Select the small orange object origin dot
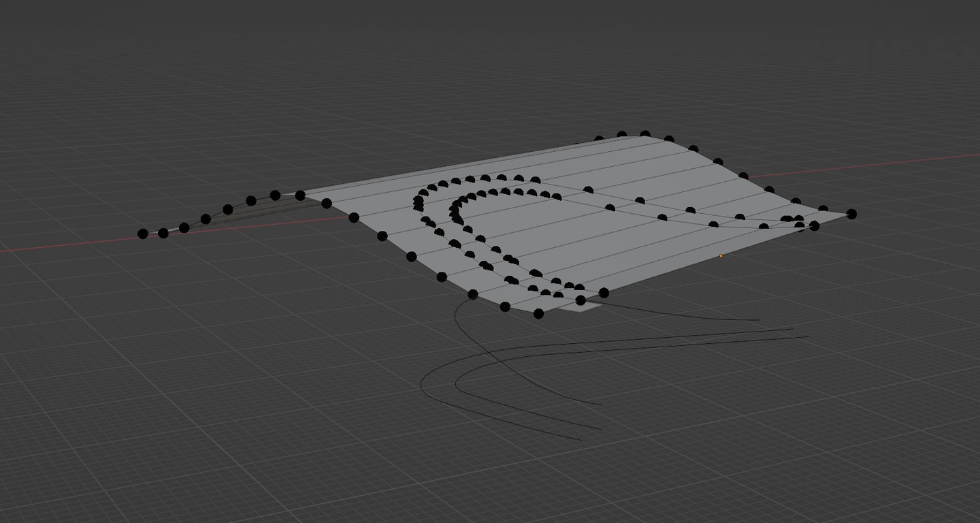The height and width of the screenshot is (523, 980). (721, 256)
